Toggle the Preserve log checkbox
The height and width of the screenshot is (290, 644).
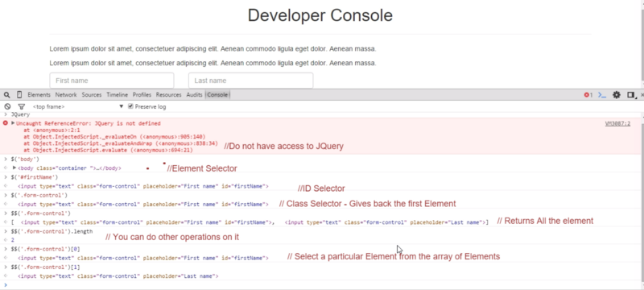(x=130, y=106)
